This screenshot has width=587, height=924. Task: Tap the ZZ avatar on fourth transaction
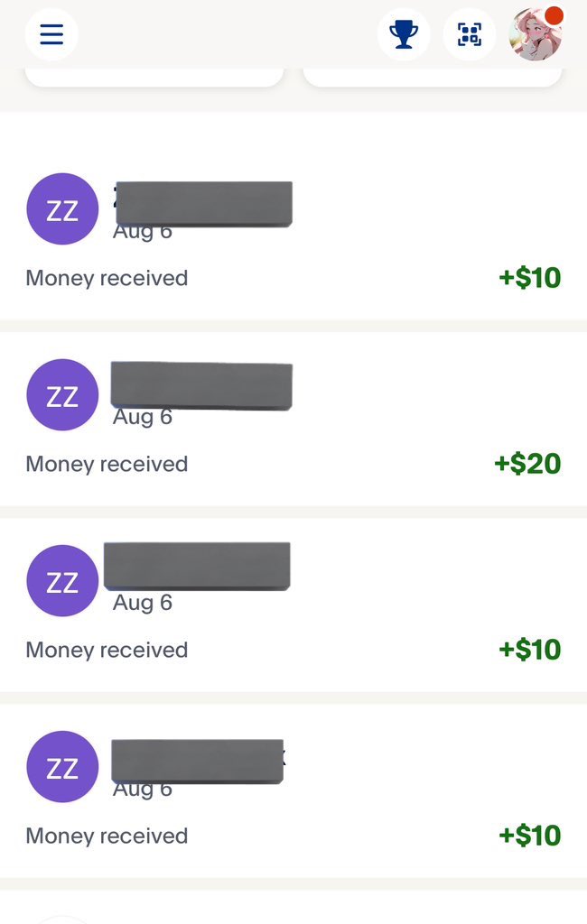coord(62,767)
